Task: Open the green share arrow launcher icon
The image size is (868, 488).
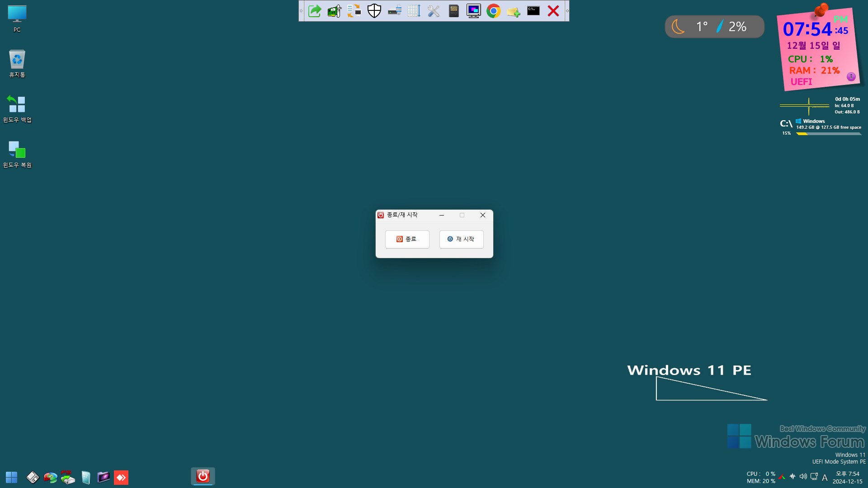Action: pos(315,11)
